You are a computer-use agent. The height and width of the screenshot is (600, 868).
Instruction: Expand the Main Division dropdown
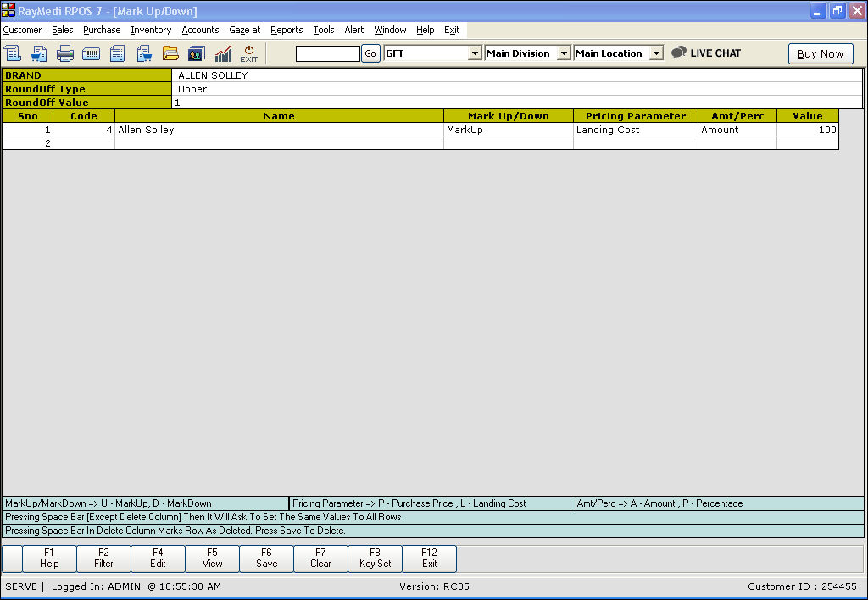click(564, 53)
